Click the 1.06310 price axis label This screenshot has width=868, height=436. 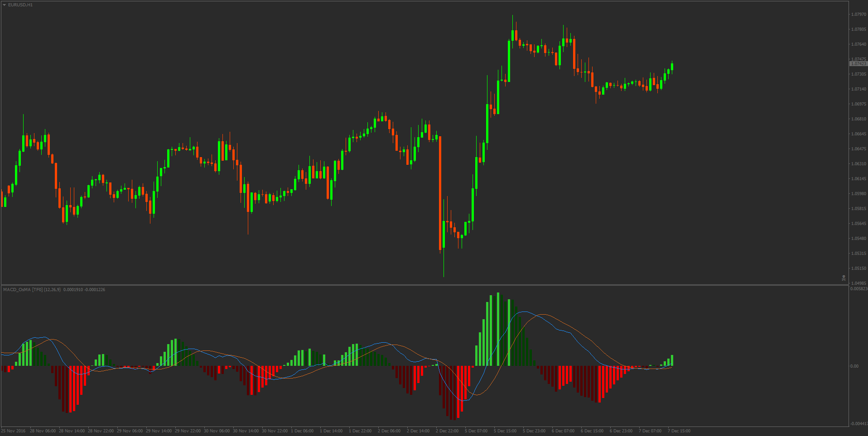(858, 164)
